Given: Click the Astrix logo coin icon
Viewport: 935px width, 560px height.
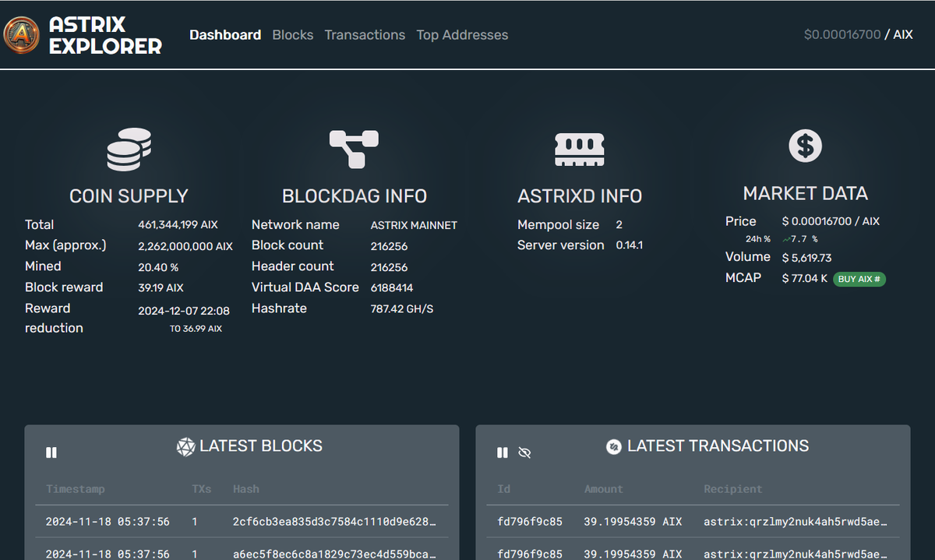Looking at the screenshot, I should pos(22,35).
